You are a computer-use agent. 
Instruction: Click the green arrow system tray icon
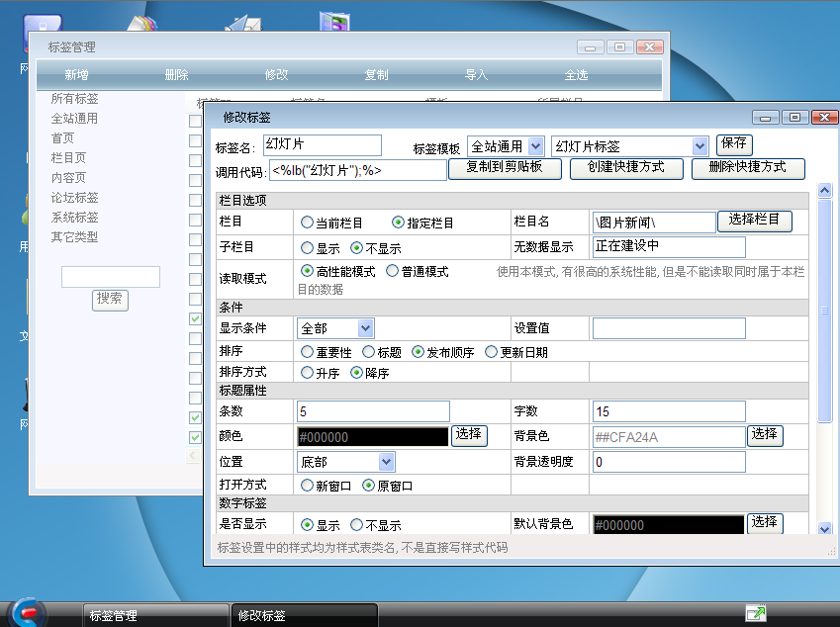[x=756, y=613]
